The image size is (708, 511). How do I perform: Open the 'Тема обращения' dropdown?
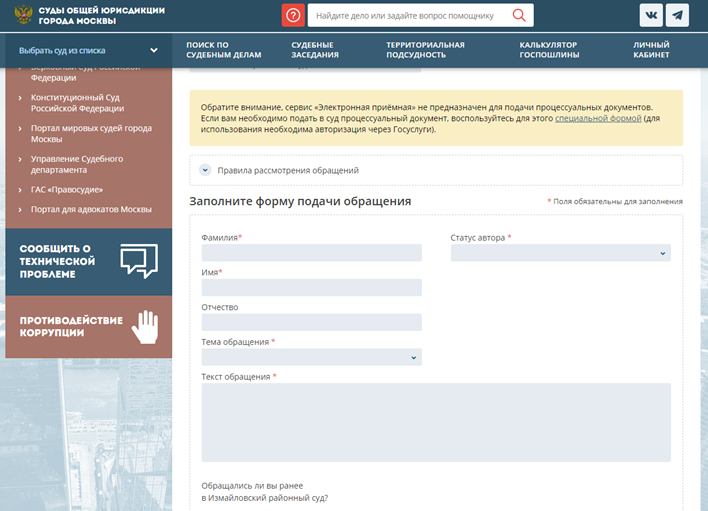tap(312, 357)
